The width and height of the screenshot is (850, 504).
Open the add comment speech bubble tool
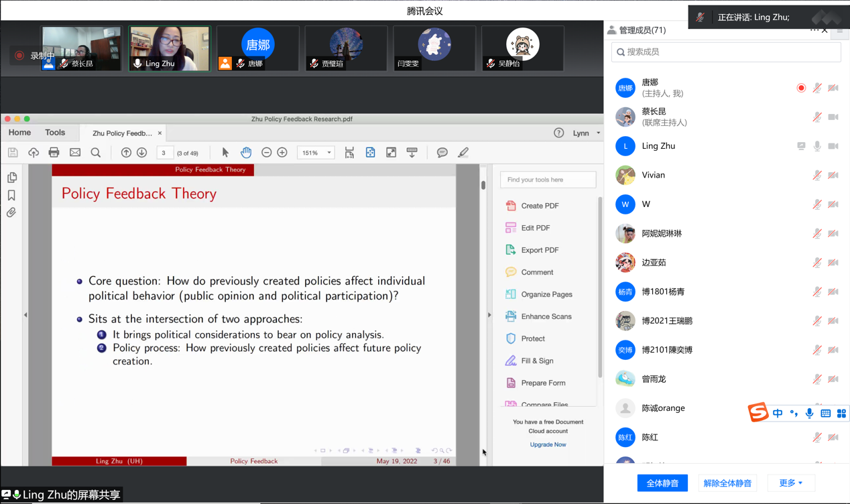pyautogui.click(x=442, y=153)
